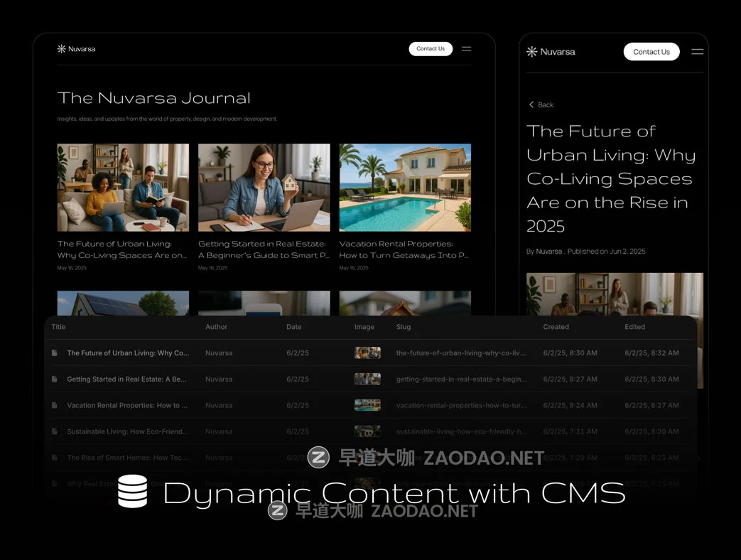Open the vacation rental villa thumbnail
741x560 pixels.
coord(405,188)
